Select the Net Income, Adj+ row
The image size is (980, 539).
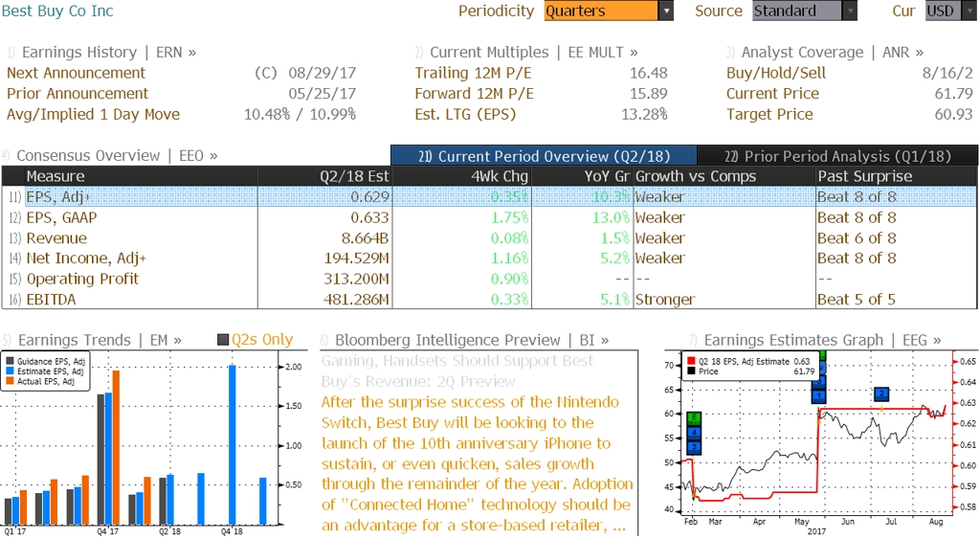489,258
